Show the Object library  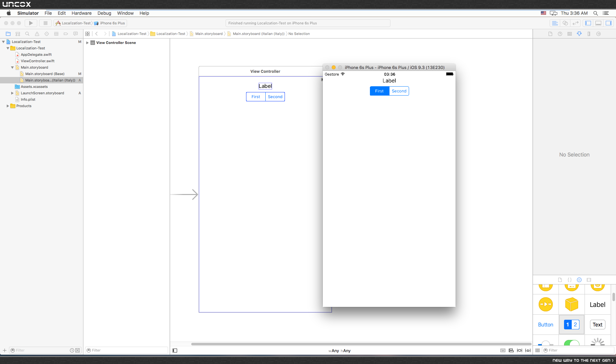tap(579, 280)
